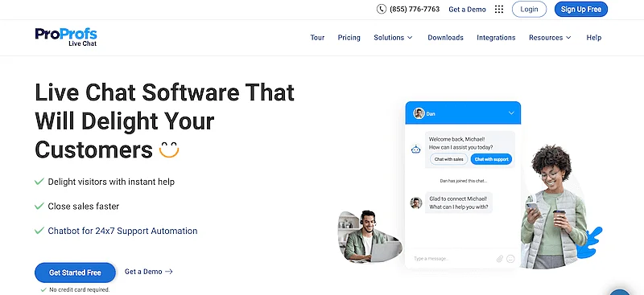Viewport: 644px width, 295px height.
Task: Choose 'Chat with support' in chat widget
Action: click(491, 159)
